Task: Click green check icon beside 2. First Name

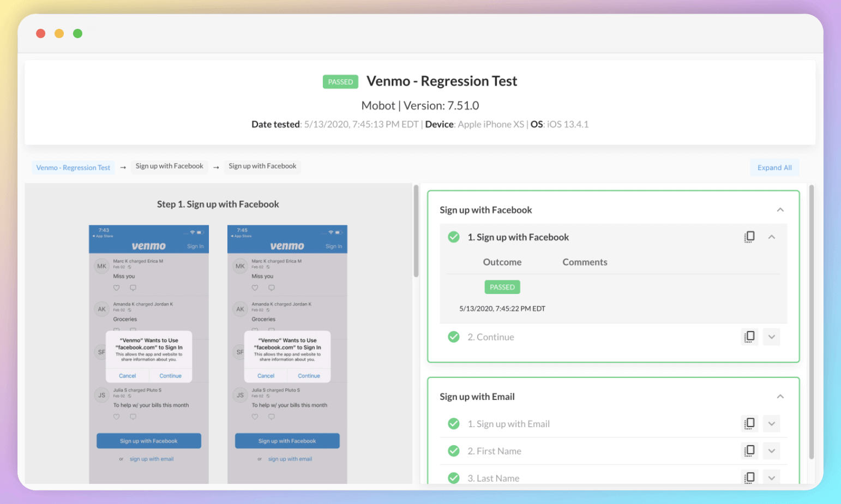Action: tap(453, 451)
